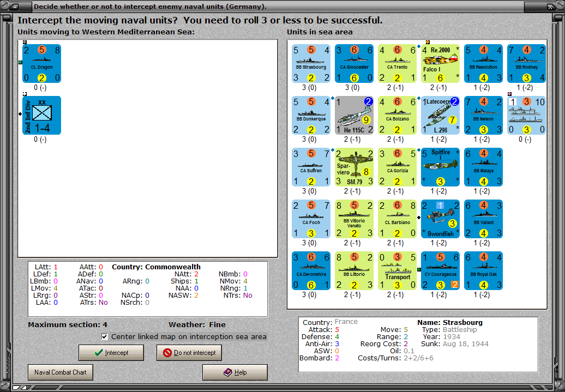Select the Transport unit counter
The width and height of the screenshot is (565, 392).
click(x=397, y=270)
